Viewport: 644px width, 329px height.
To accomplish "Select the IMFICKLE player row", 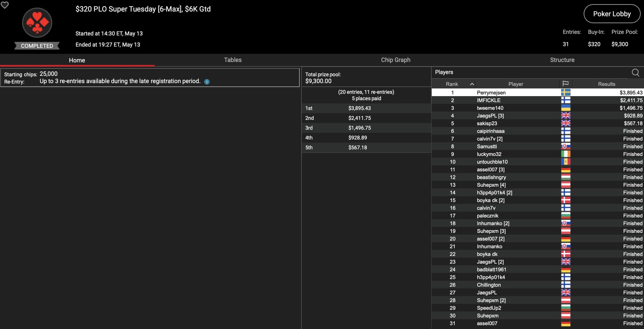I will pyautogui.click(x=489, y=100).
